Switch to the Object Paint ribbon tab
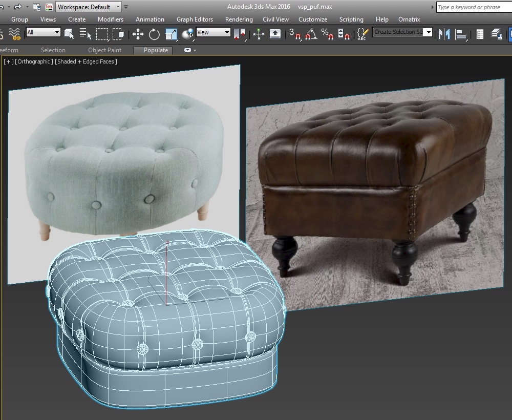Image resolution: width=512 pixels, height=420 pixels. [104, 50]
